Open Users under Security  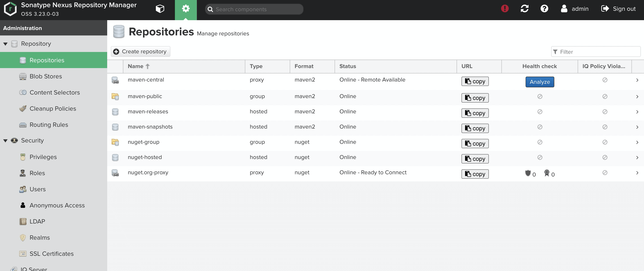click(54, 189)
